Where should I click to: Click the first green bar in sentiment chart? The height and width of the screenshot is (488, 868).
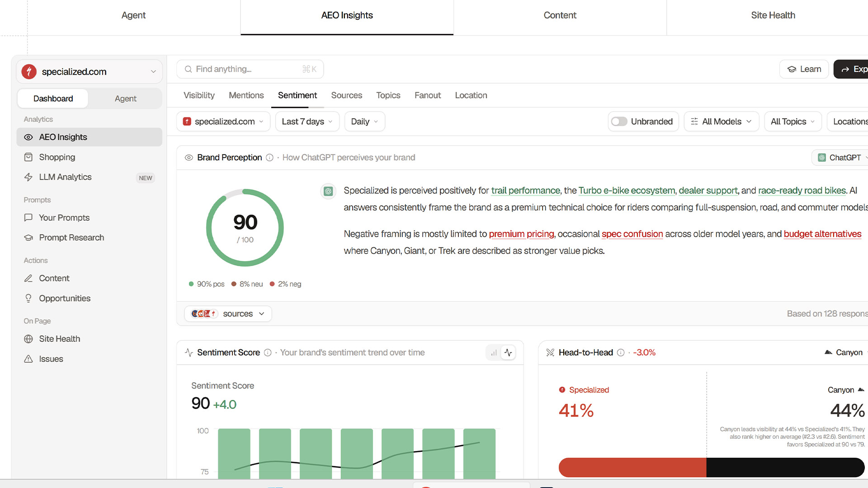point(234,454)
